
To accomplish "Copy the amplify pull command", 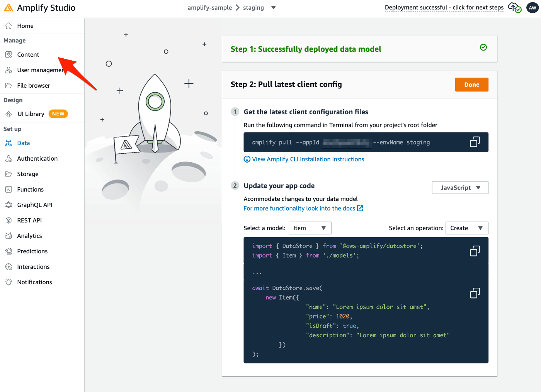I will point(475,142).
